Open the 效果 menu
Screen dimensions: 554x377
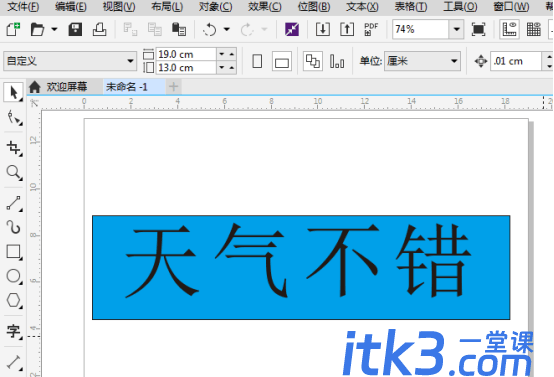pos(265,6)
